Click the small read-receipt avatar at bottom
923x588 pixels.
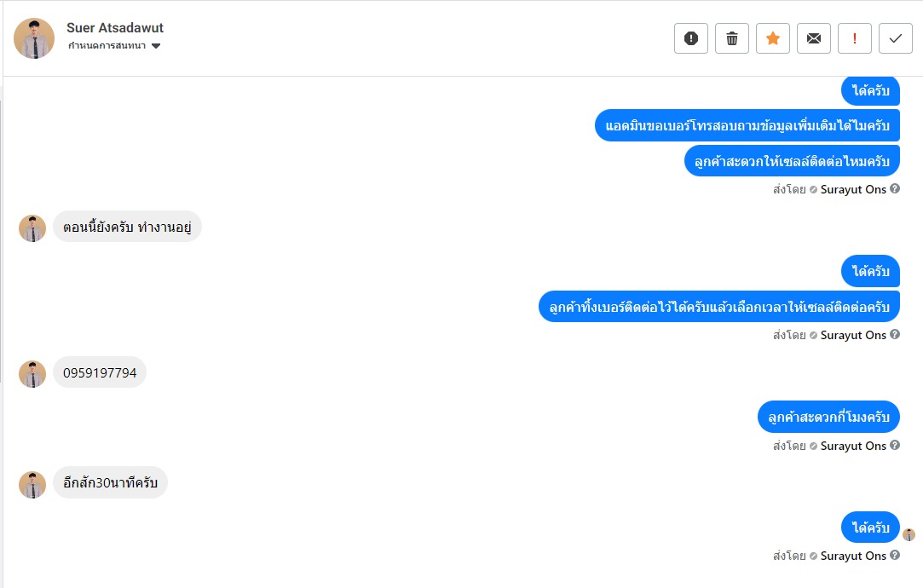click(909, 534)
